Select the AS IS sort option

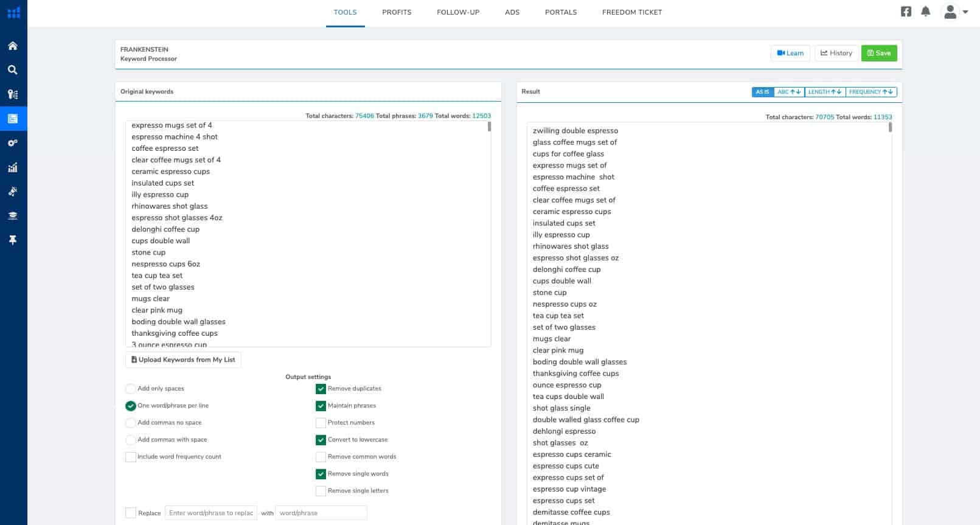763,92
